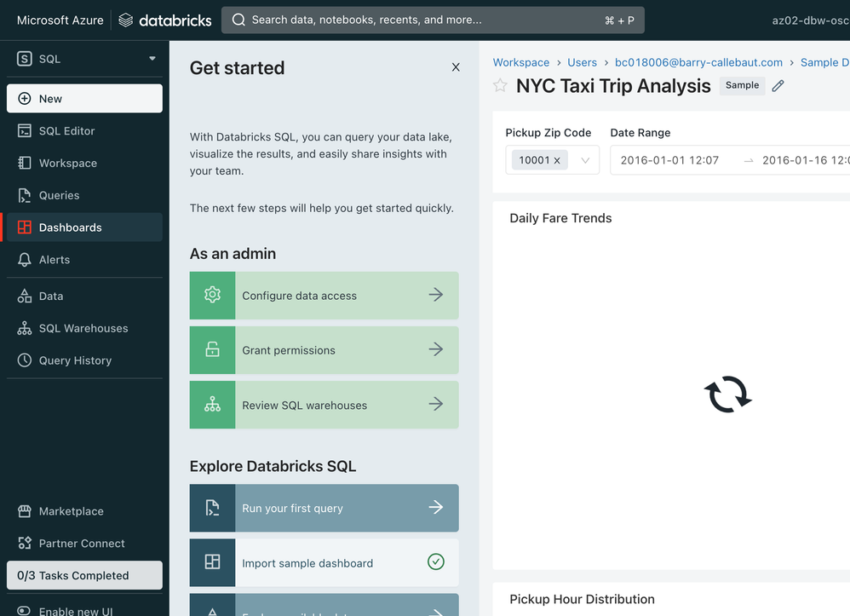This screenshot has width=850, height=616.
Task: Open Query History from the sidebar
Action: click(75, 360)
